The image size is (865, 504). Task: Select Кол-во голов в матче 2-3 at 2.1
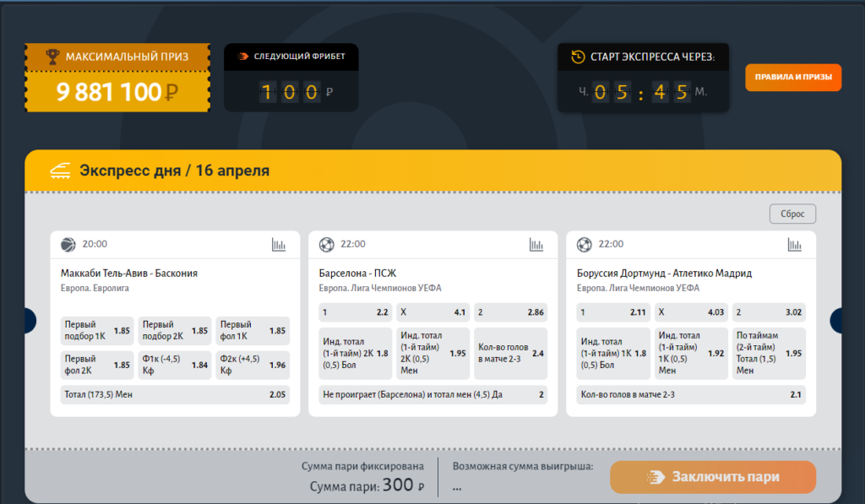click(x=691, y=395)
